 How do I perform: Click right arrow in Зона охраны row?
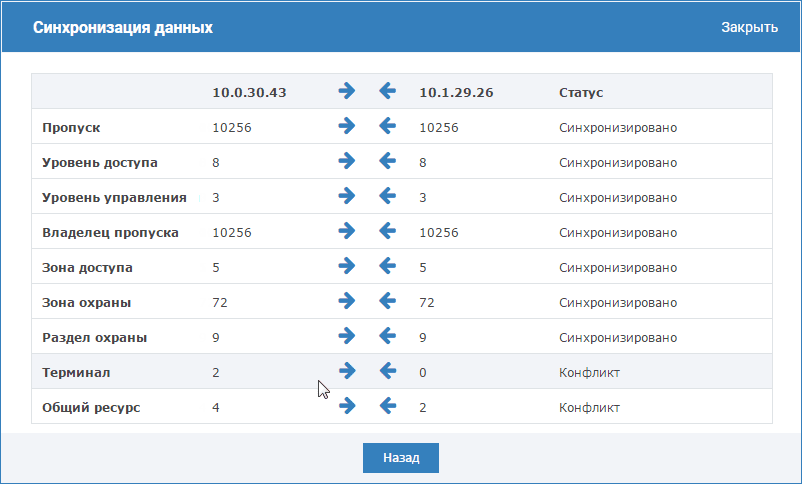[347, 301]
